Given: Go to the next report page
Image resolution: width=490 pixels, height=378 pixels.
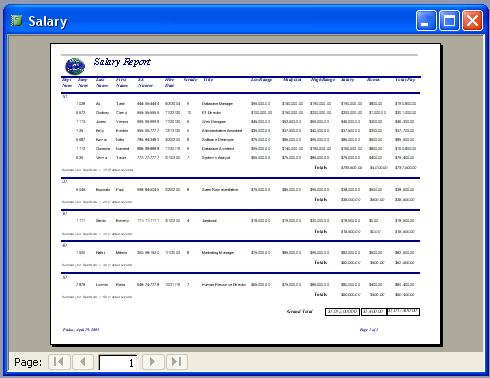Looking at the screenshot, I should pos(153,362).
